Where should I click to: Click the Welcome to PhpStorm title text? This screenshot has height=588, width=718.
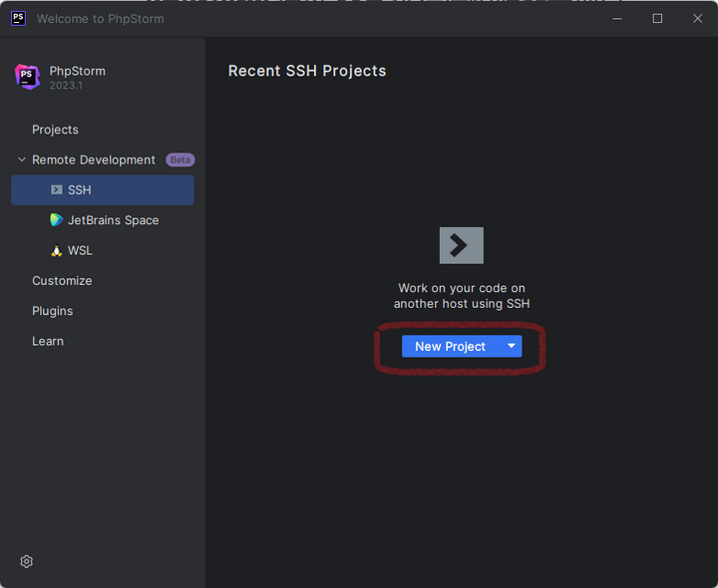click(100, 18)
